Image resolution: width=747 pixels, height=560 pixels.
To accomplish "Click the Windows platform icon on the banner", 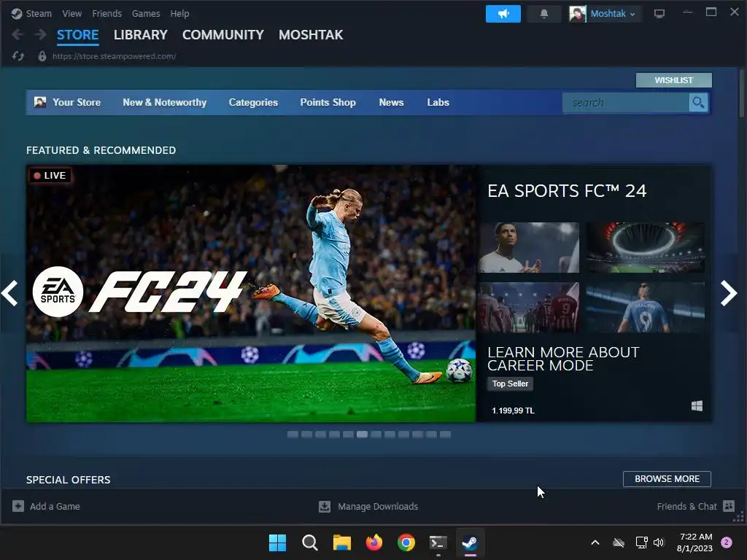I will click(x=697, y=405).
